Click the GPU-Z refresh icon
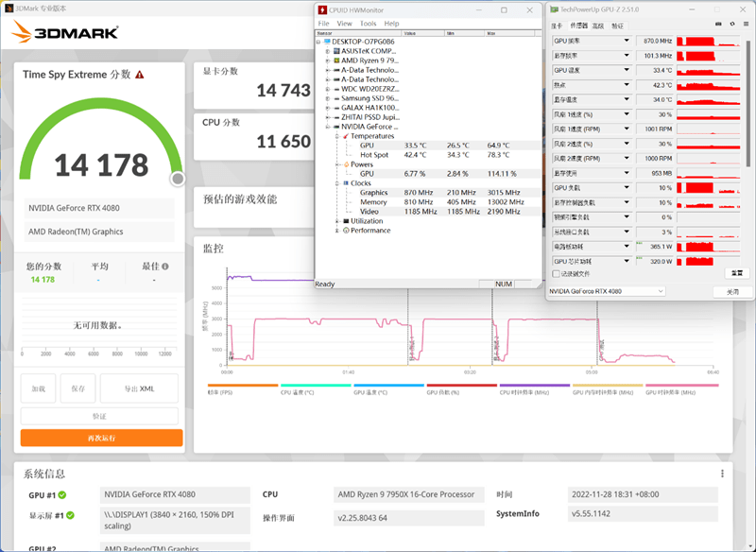The width and height of the screenshot is (756, 552). (732, 25)
